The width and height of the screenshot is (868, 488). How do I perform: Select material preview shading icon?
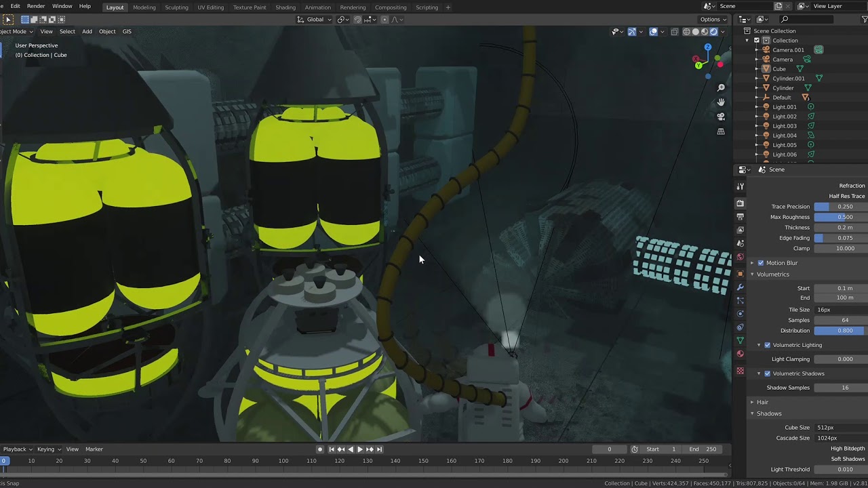tap(704, 32)
